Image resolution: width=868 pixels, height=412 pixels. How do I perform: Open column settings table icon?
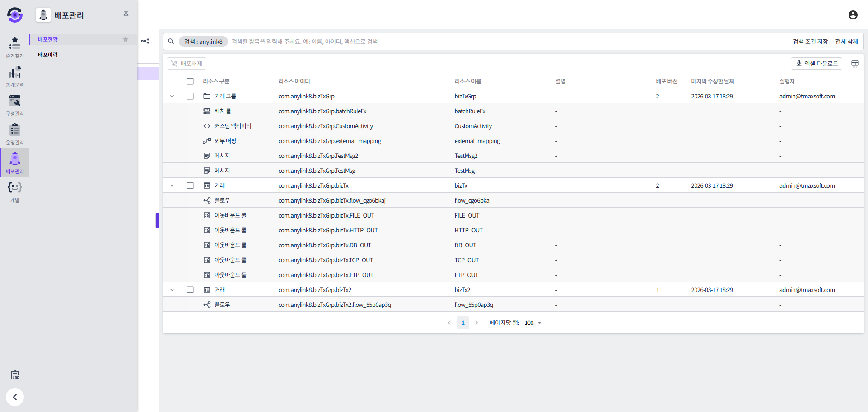coord(855,64)
